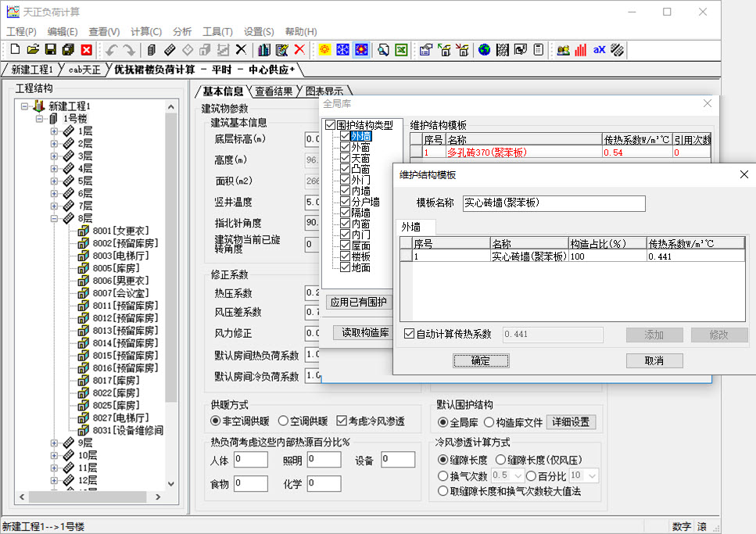This screenshot has width=756, height=534.
Task: Toggle the 外窗 checkbox
Action: point(345,147)
